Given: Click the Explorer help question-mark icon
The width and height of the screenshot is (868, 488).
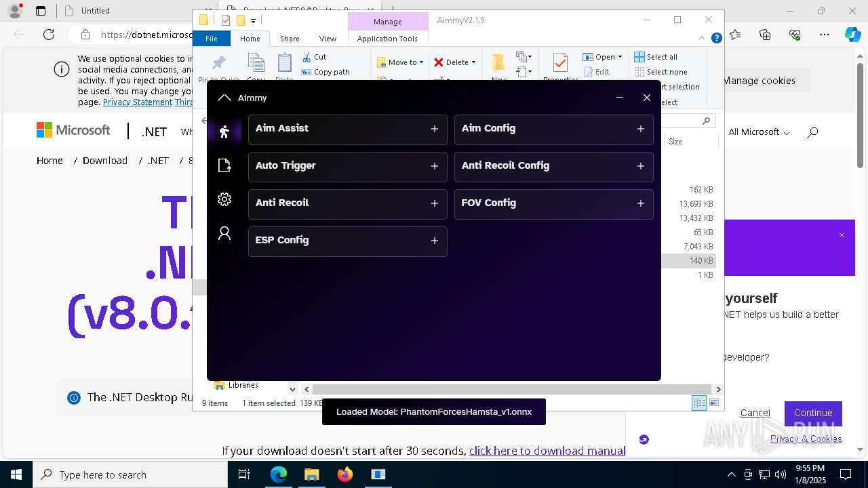Looking at the screenshot, I should 716,39.
